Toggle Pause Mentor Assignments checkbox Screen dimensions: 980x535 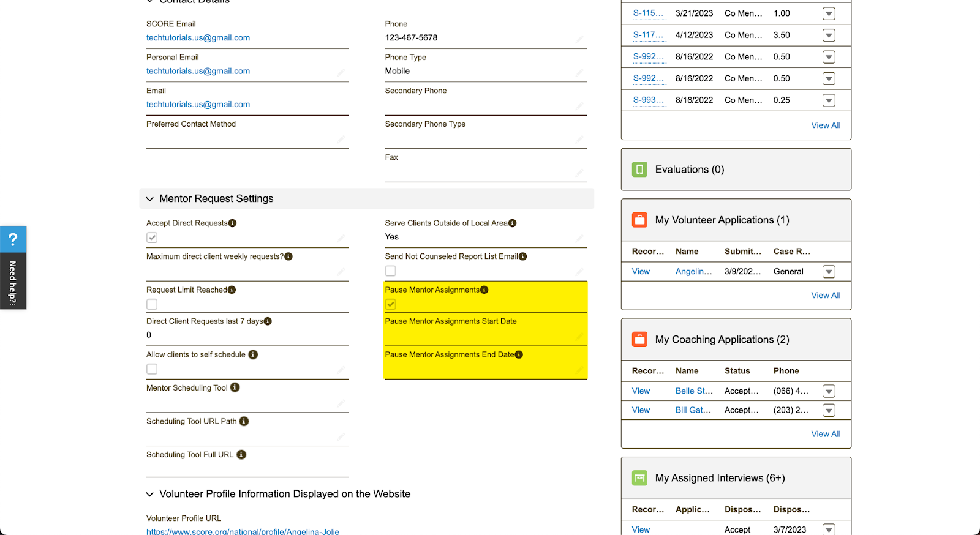pos(391,304)
